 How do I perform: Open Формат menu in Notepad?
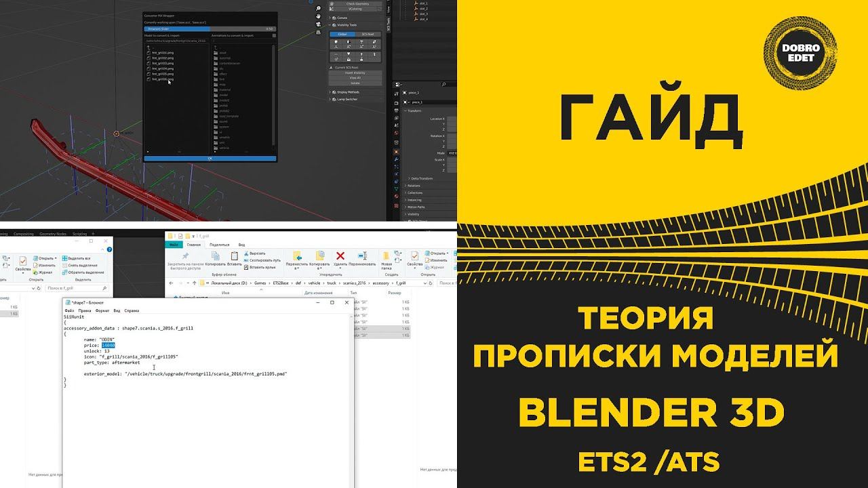click(x=102, y=310)
